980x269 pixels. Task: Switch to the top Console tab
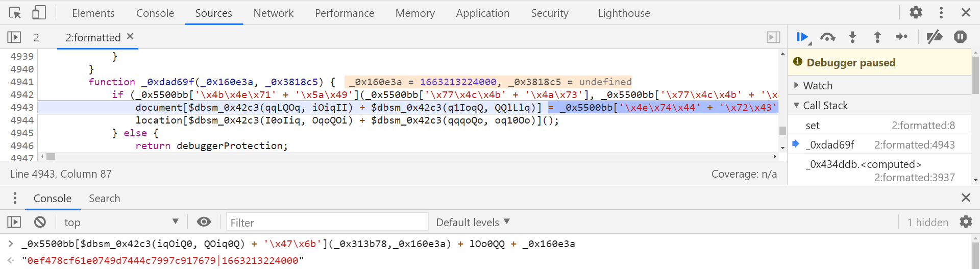tap(155, 13)
